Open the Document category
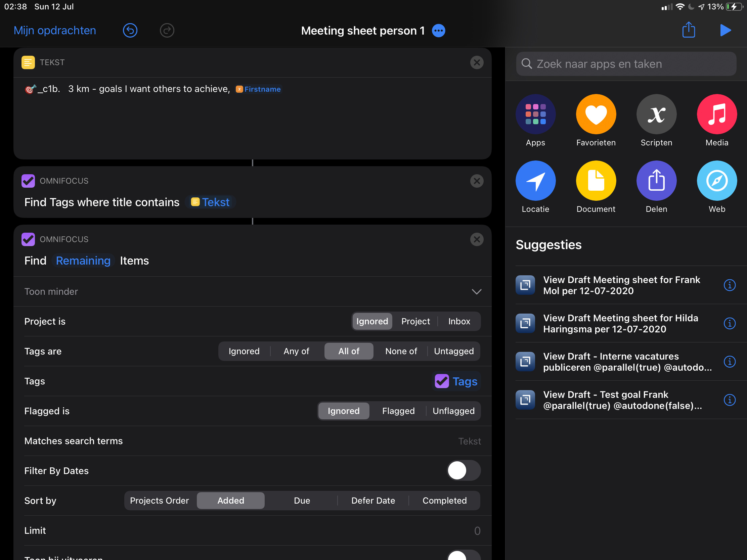 click(596, 187)
